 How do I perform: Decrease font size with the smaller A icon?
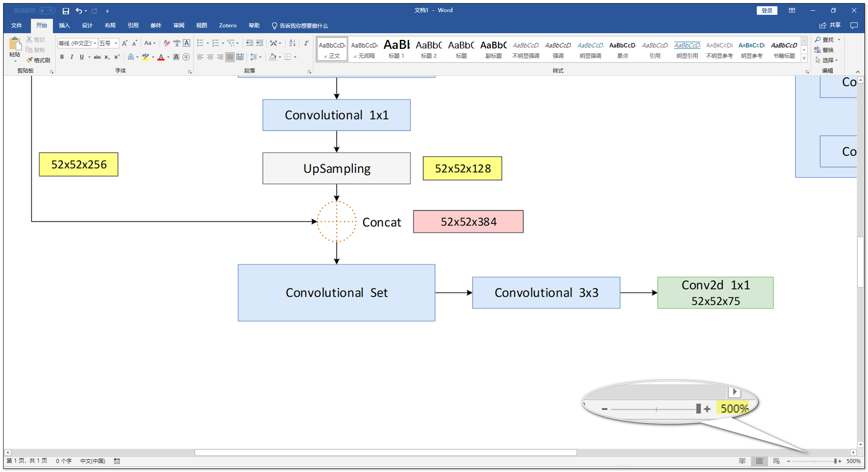pyautogui.click(x=134, y=43)
